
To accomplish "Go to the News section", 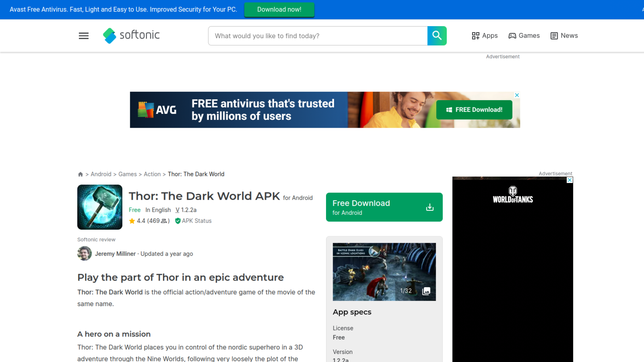I will (x=564, y=36).
